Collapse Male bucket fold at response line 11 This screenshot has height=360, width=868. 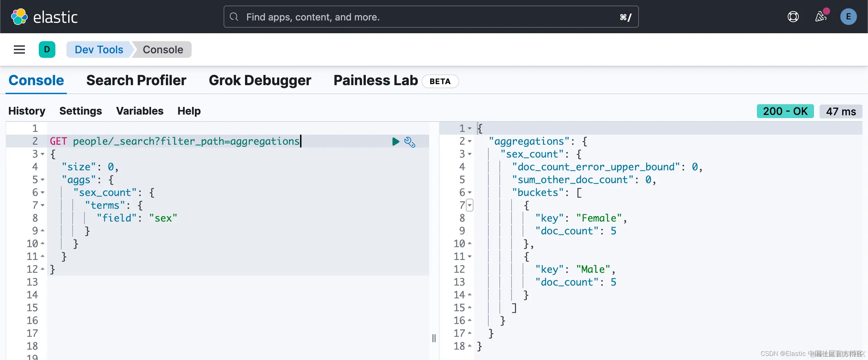470,256
